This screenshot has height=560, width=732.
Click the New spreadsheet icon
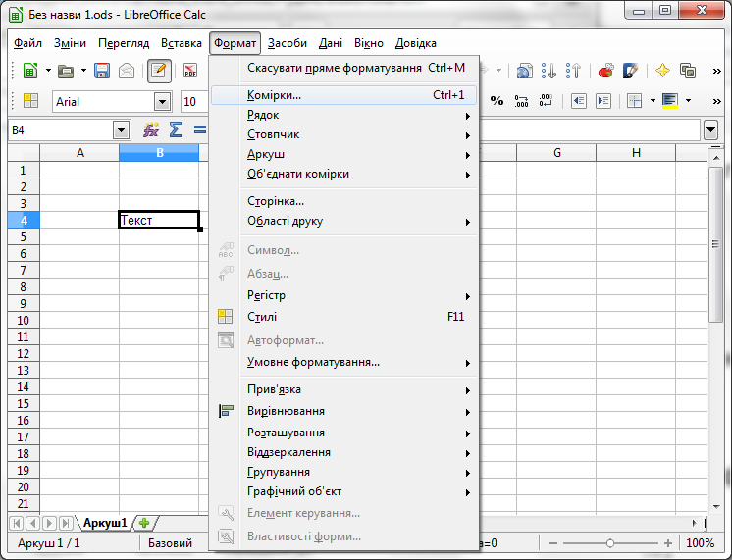30,71
